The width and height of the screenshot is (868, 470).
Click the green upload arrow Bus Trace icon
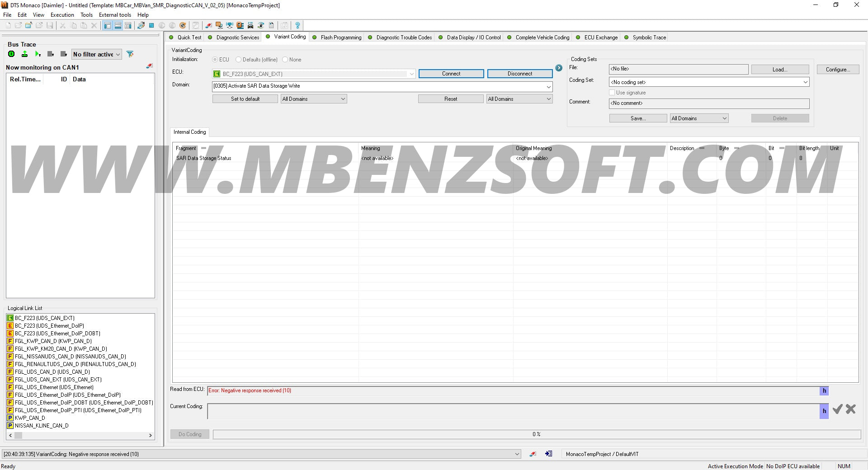(24, 54)
